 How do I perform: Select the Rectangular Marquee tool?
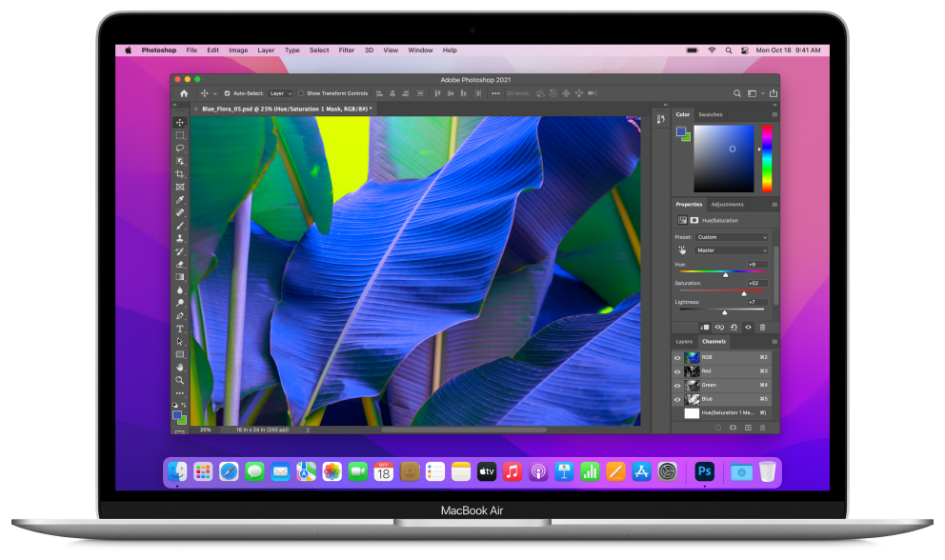tap(180, 135)
